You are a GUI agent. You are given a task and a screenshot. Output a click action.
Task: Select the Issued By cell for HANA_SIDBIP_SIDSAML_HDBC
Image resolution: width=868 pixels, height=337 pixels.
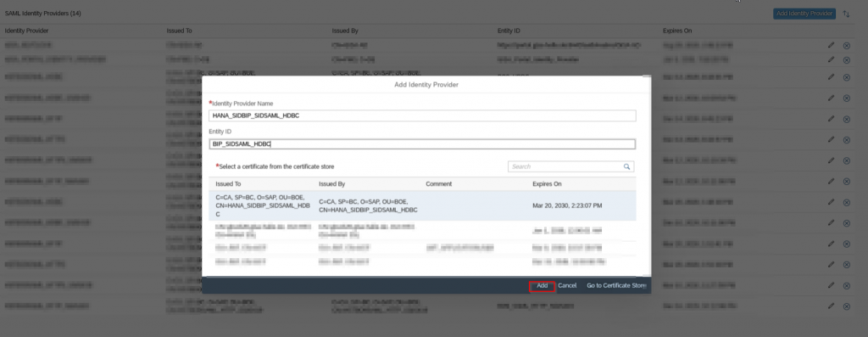pyautogui.click(x=368, y=205)
